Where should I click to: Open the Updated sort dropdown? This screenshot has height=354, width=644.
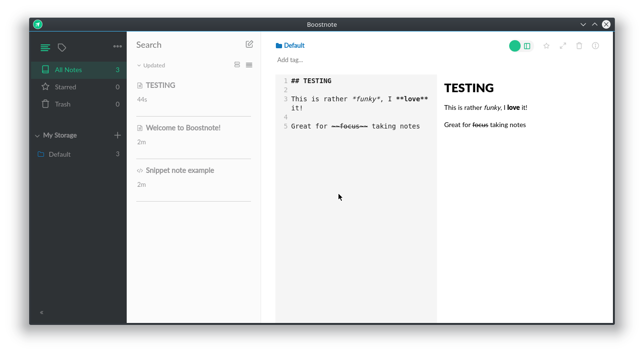pyautogui.click(x=151, y=65)
